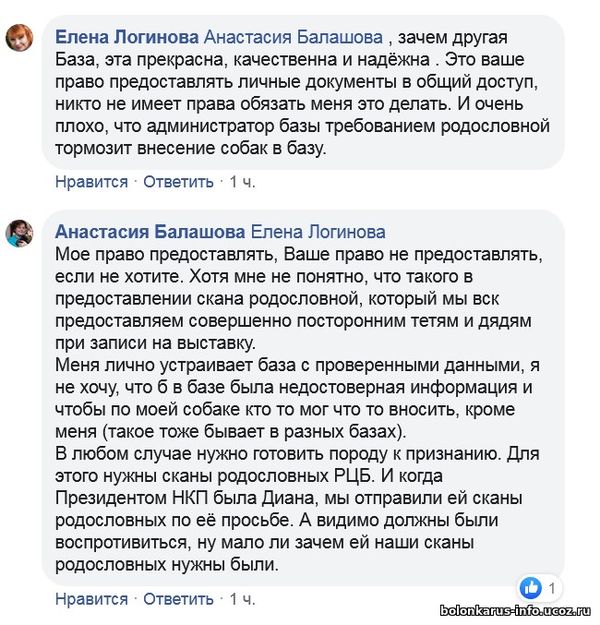600x625 pixels.
Task: Click the blue thumbs-up reaction icon
Action: (531, 588)
